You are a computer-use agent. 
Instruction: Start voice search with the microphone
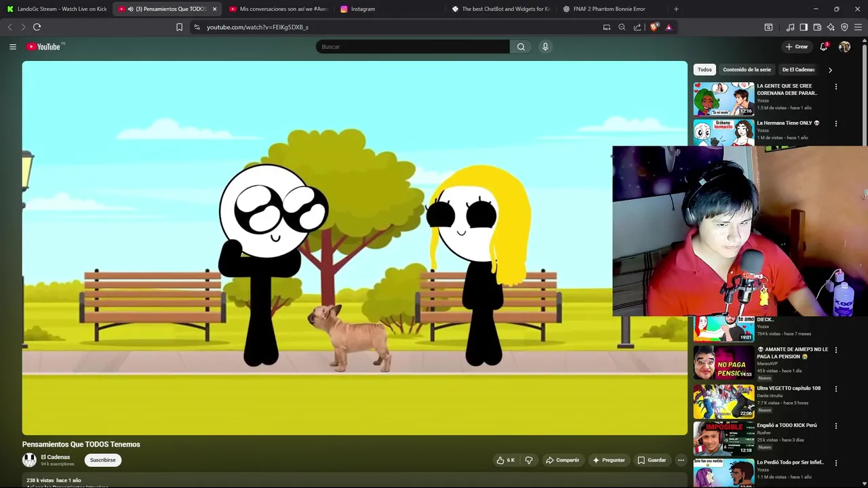click(x=545, y=47)
